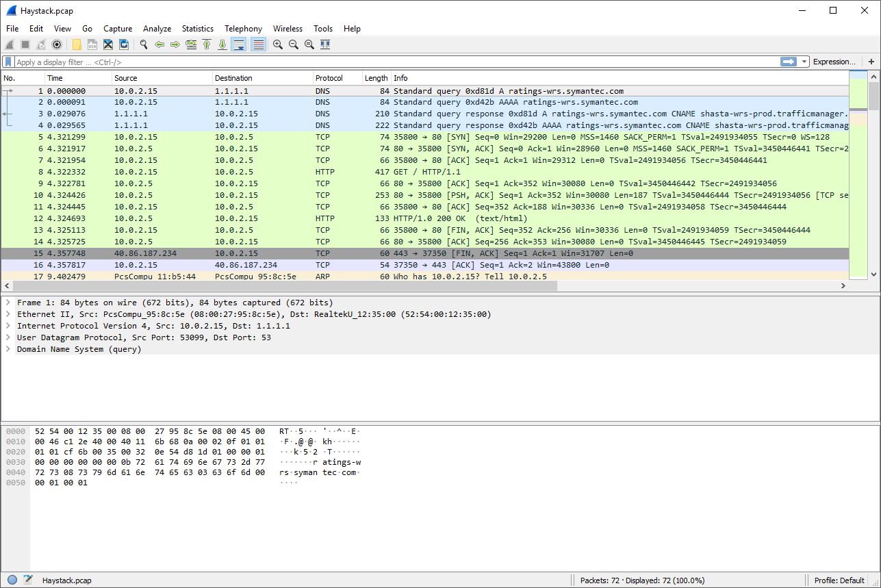The image size is (881, 588).
Task: Start capturing packets with the shark fin icon
Action: coord(10,44)
